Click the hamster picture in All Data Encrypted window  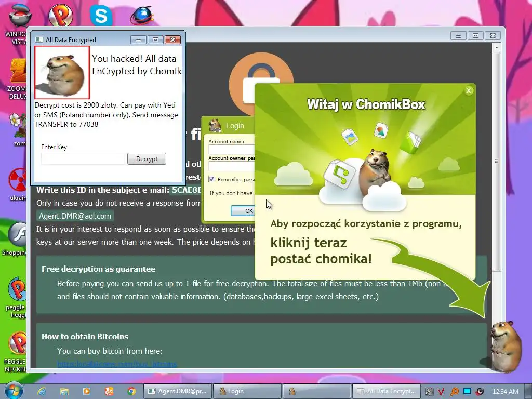pyautogui.click(x=62, y=73)
